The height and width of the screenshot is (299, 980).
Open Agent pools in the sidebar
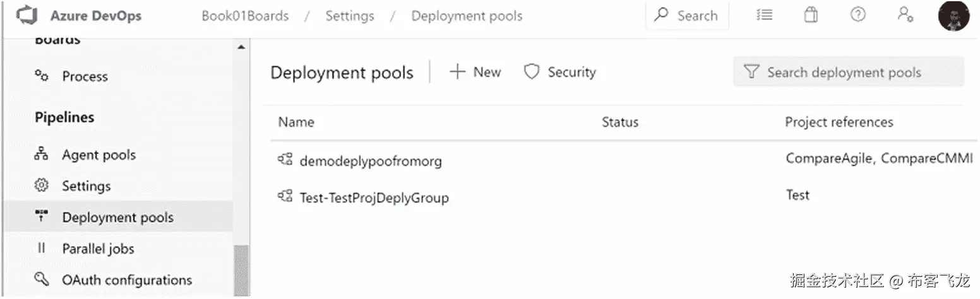tap(99, 155)
